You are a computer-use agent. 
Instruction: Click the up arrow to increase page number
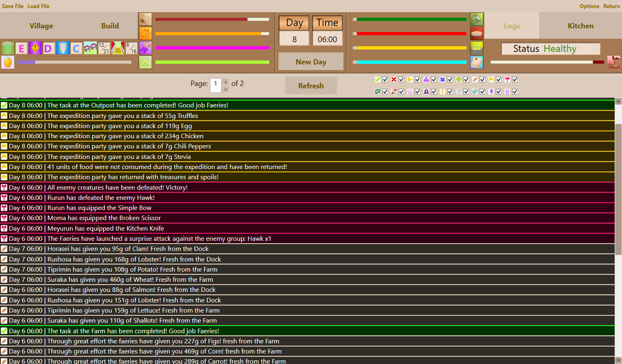pos(225,81)
